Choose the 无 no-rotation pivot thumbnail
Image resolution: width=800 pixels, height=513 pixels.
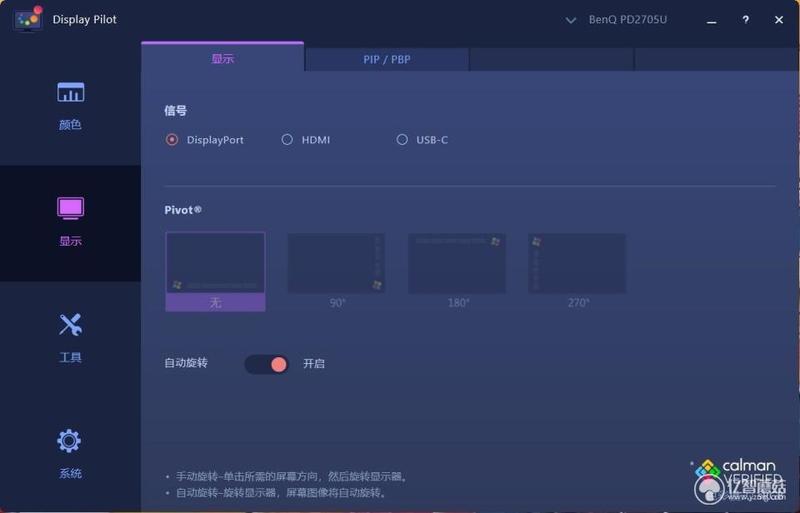215,272
